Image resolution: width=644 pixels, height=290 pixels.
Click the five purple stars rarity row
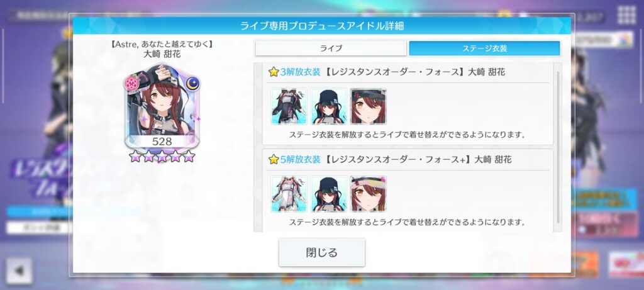(x=162, y=156)
